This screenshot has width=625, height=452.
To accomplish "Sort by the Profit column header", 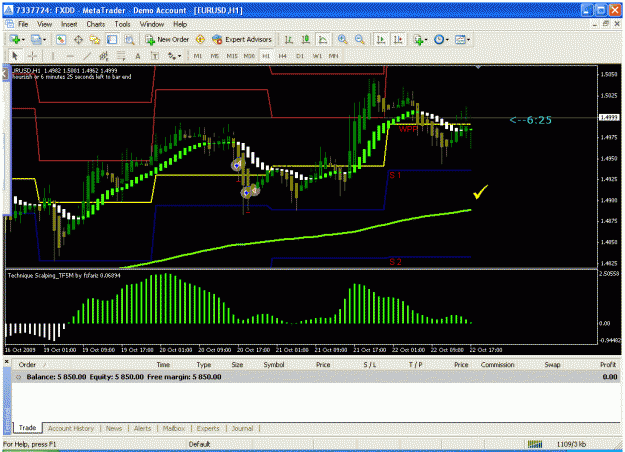I will [x=608, y=364].
